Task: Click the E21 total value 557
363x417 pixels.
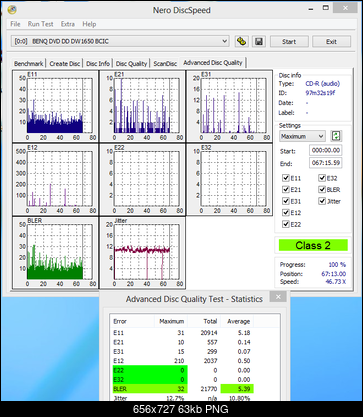Action: tap(212, 342)
